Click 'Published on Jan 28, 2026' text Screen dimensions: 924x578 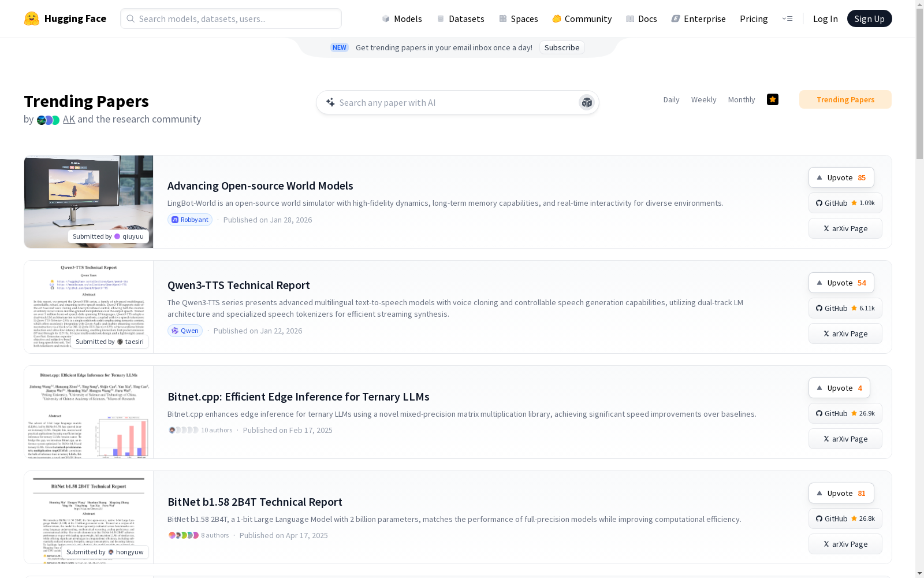tap(267, 220)
